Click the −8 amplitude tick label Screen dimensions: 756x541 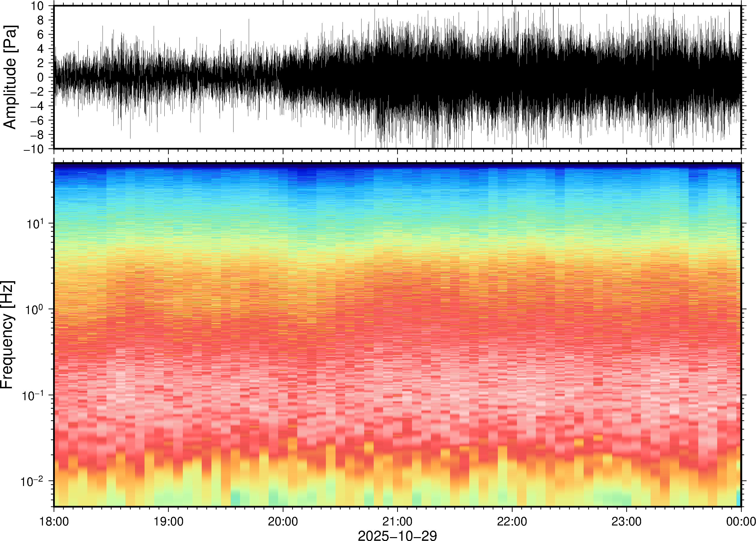pos(37,135)
